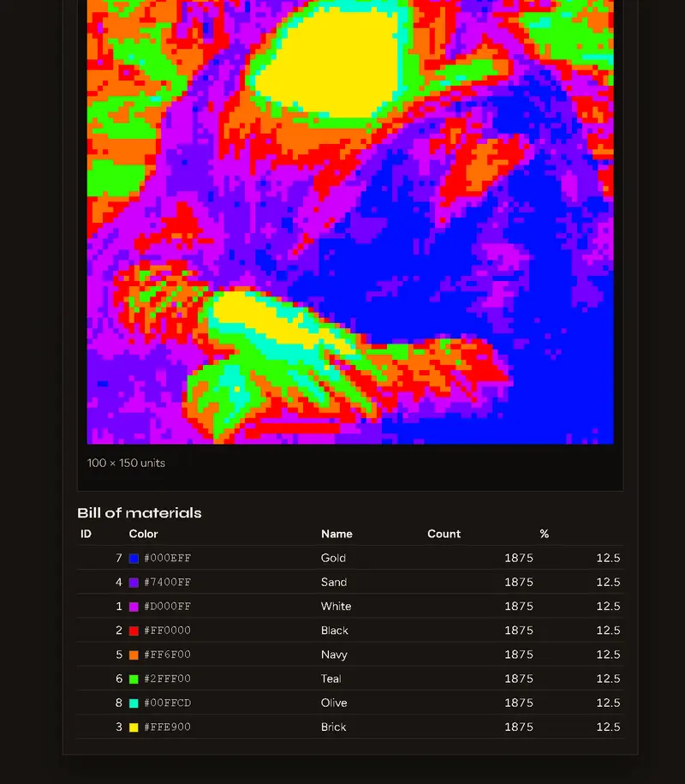Click the Name column header

[x=337, y=534]
